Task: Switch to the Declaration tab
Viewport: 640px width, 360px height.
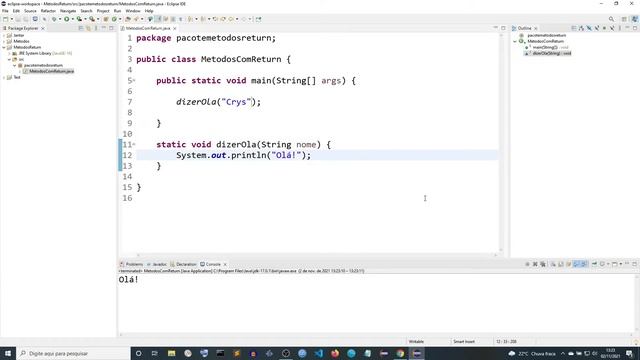Action: 183,264
